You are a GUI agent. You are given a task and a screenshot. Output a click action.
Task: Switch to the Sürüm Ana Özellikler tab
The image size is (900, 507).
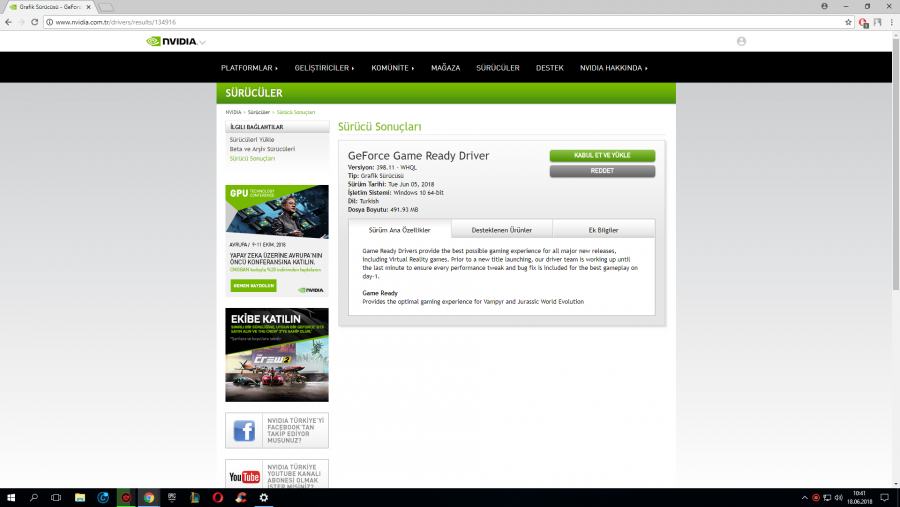click(x=399, y=230)
